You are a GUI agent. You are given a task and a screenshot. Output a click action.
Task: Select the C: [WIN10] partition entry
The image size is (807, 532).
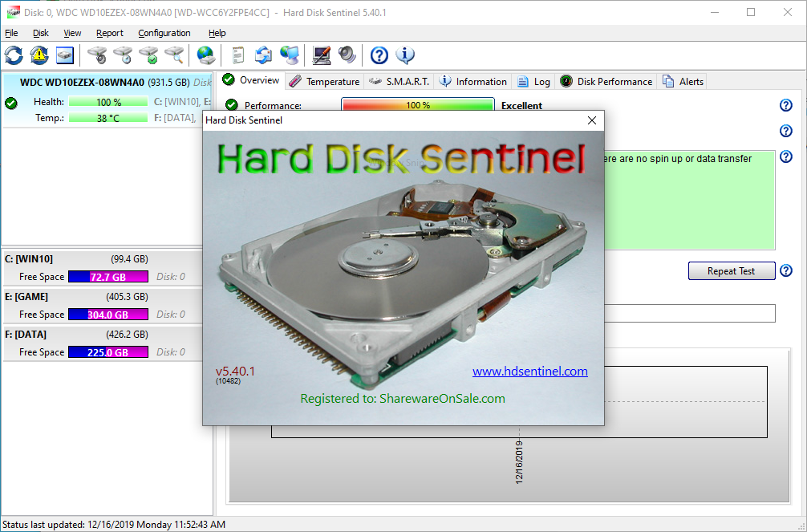[x=103, y=267]
